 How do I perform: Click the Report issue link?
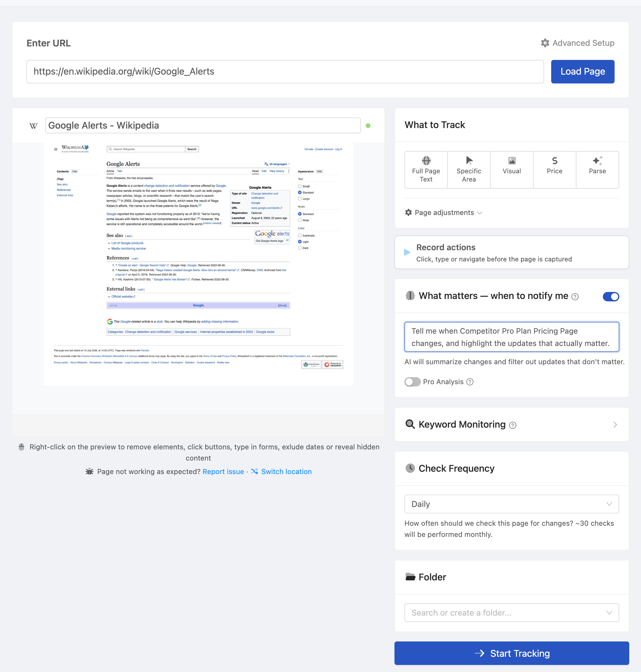point(223,471)
